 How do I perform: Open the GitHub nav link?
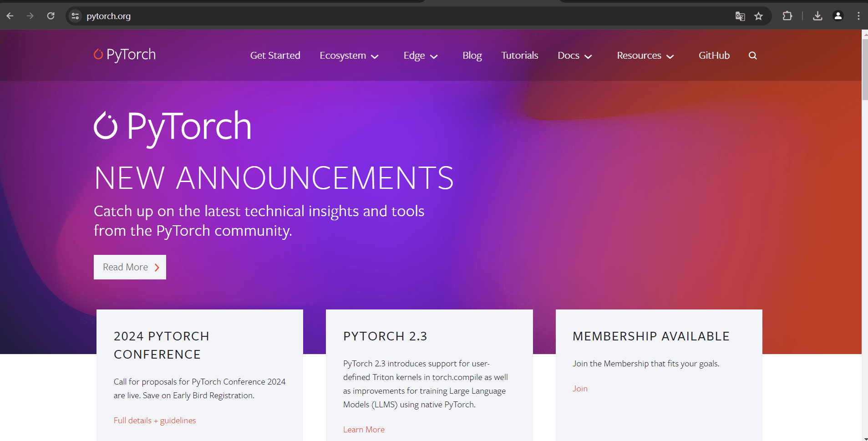click(714, 56)
